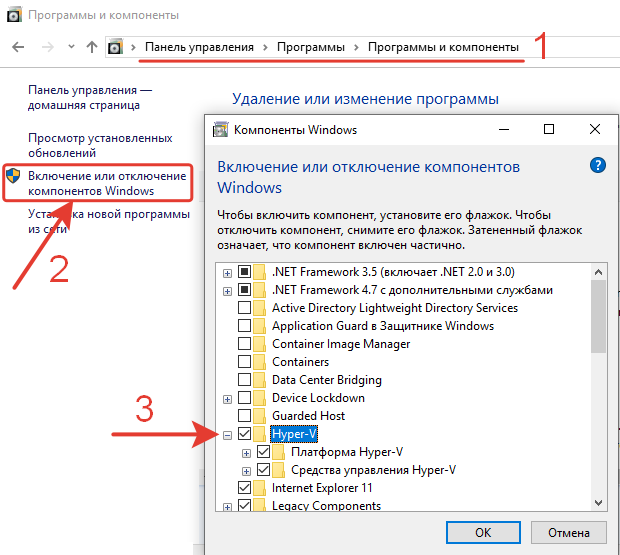
Task: Click folder icon beside Guarded Host
Action: click(x=260, y=416)
